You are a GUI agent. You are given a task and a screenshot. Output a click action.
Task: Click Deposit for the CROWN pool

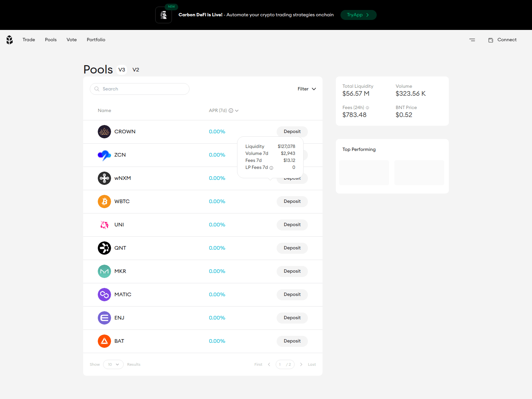(292, 131)
